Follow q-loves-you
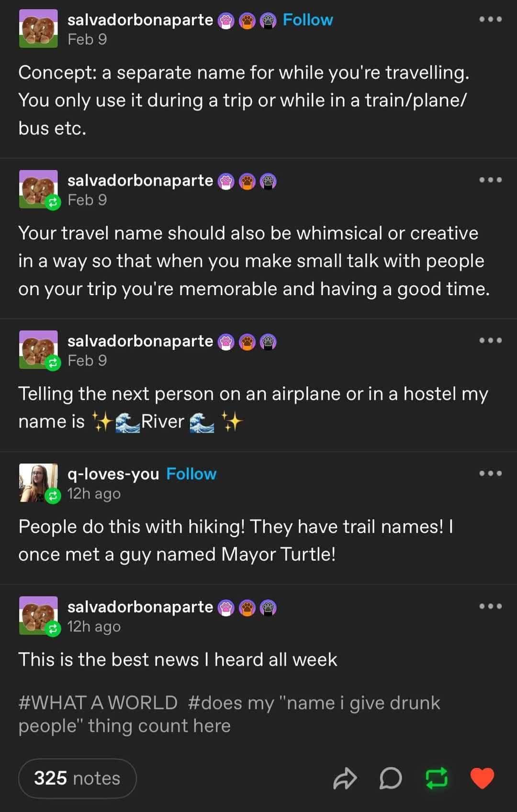This screenshot has height=812, width=517. point(191,473)
